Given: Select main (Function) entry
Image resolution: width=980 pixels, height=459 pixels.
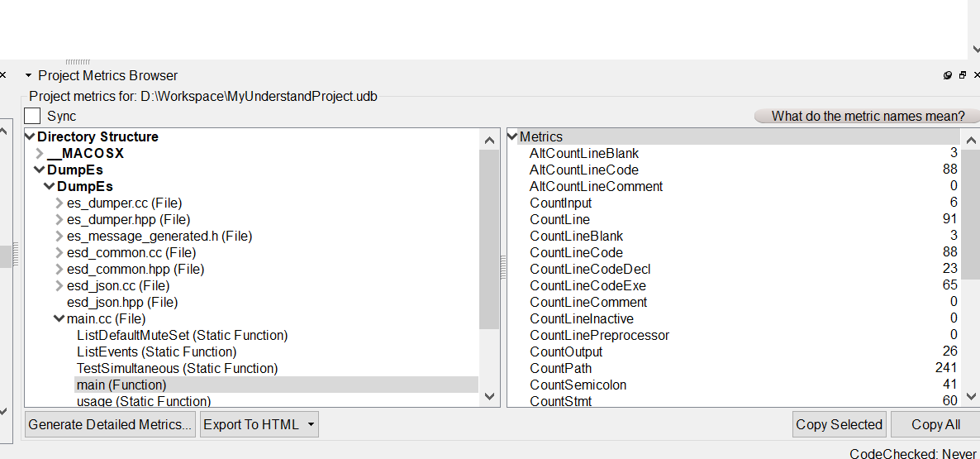Looking at the screenshot, I should (x=276, y=385).
